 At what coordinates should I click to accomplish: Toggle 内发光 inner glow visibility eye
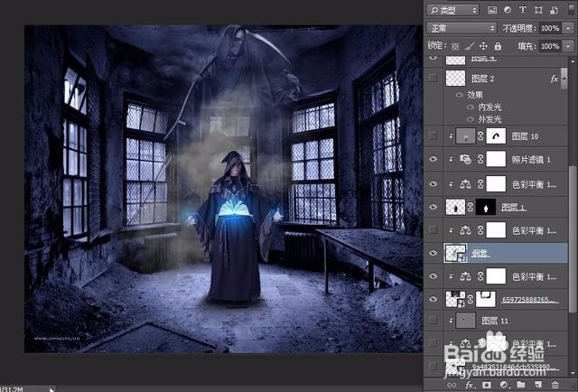(x=471, y=107)
